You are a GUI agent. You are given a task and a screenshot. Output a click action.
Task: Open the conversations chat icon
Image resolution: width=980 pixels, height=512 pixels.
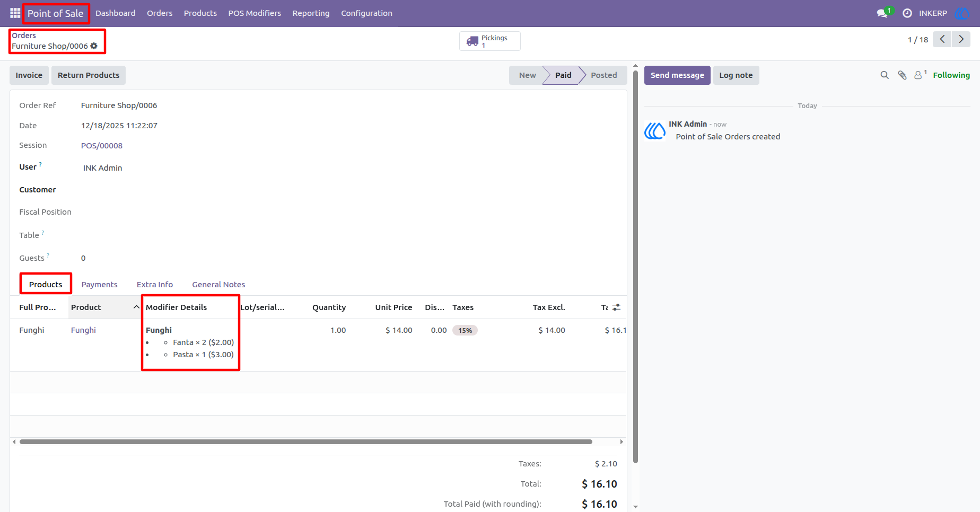(x=882, y=13)
